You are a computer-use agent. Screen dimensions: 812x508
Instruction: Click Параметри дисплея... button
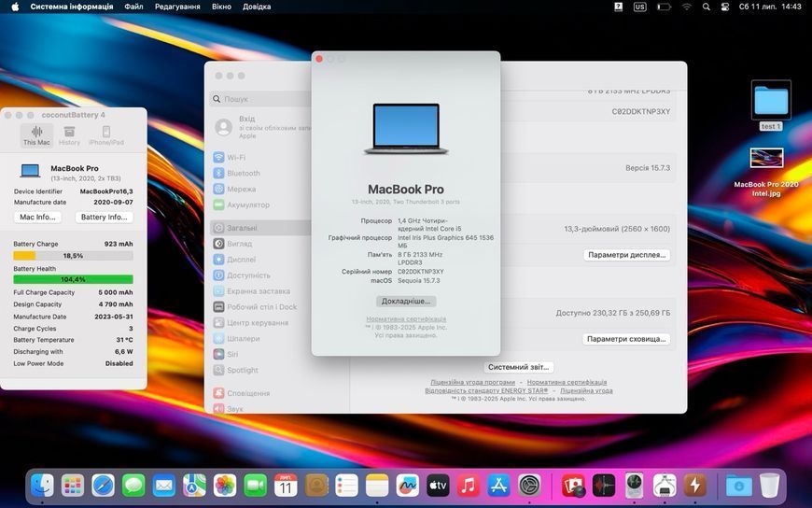pyautogui.click(x=626, y=255)
